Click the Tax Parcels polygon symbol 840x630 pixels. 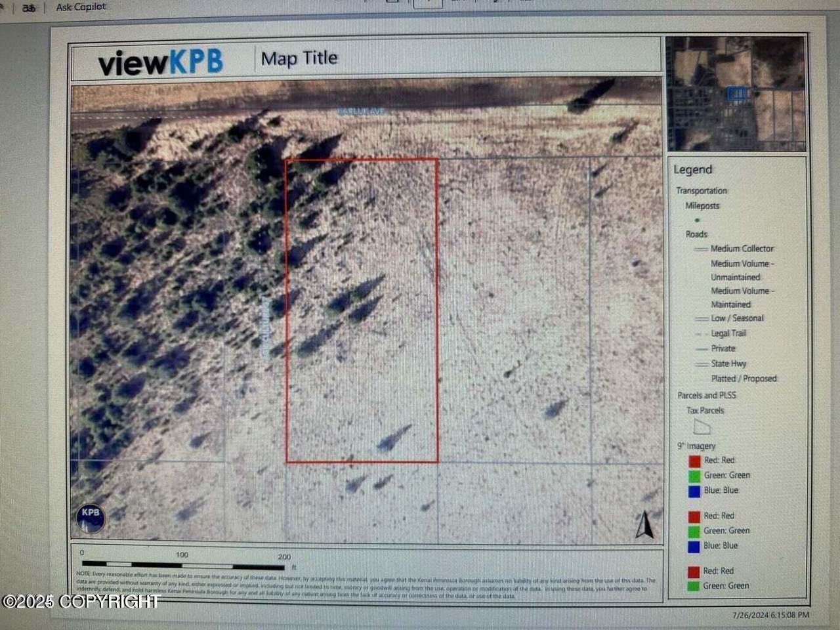click(702, 427)
